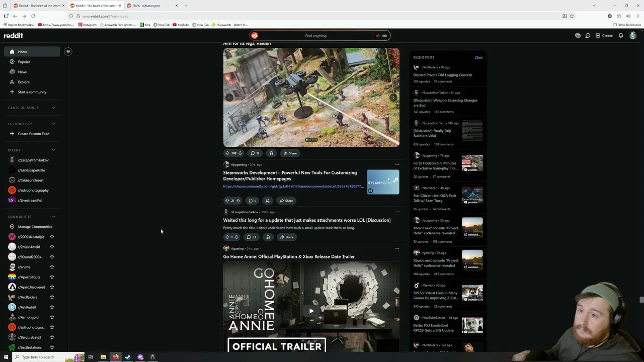
Task: Favorite r/anime with its star
Action: pos(52,267)
